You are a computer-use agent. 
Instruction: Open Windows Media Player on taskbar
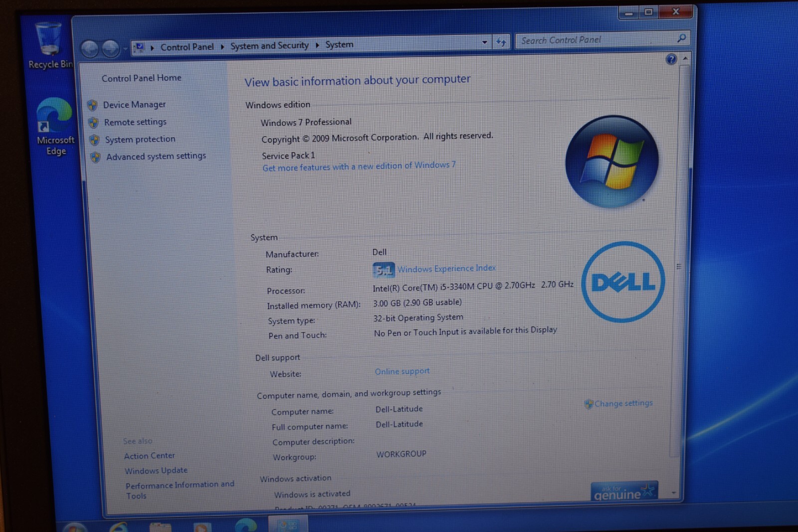(x=201, y=527)
